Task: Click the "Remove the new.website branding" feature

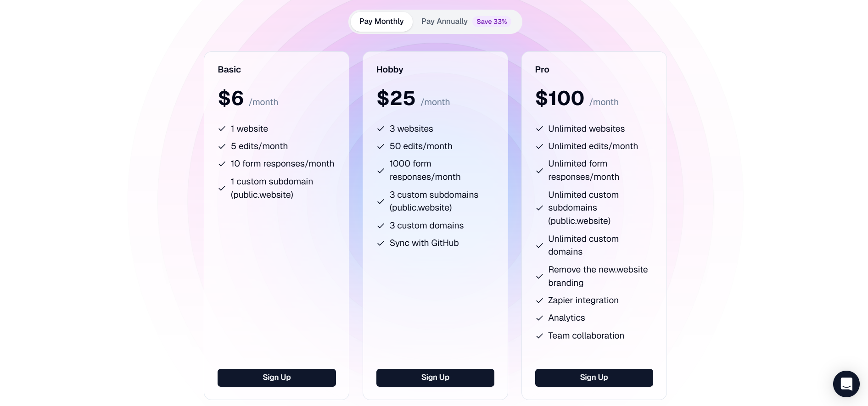Action: pyautogui.click(x=598, y=276)
